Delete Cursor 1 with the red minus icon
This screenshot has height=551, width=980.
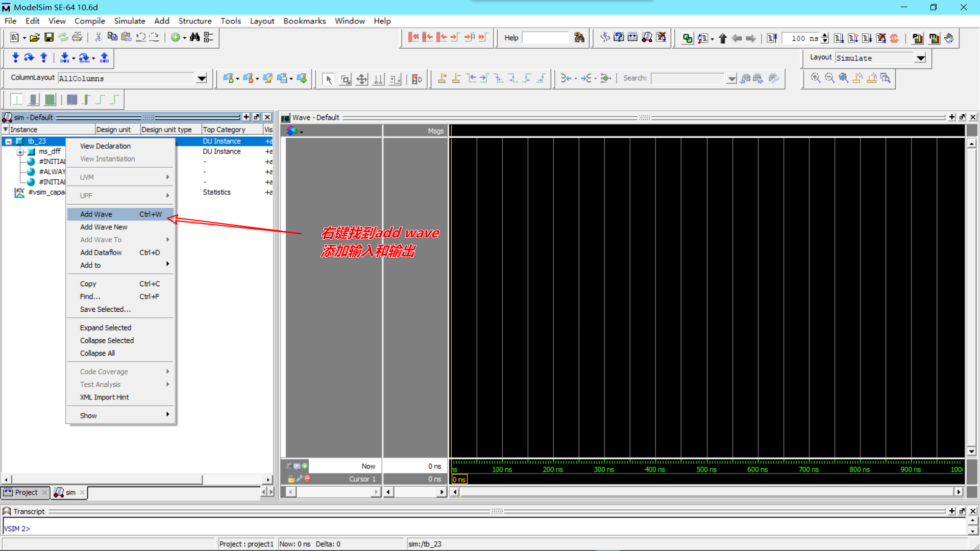point(307,479)
